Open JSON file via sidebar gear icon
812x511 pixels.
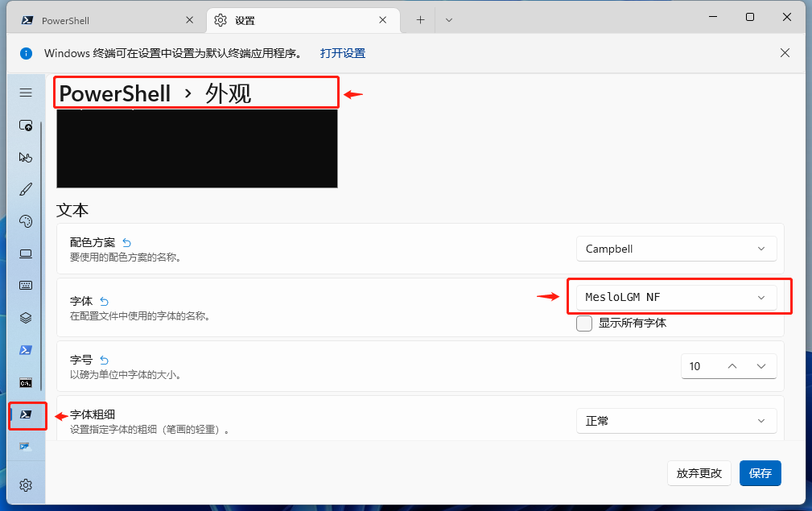(x=26, y=485)
